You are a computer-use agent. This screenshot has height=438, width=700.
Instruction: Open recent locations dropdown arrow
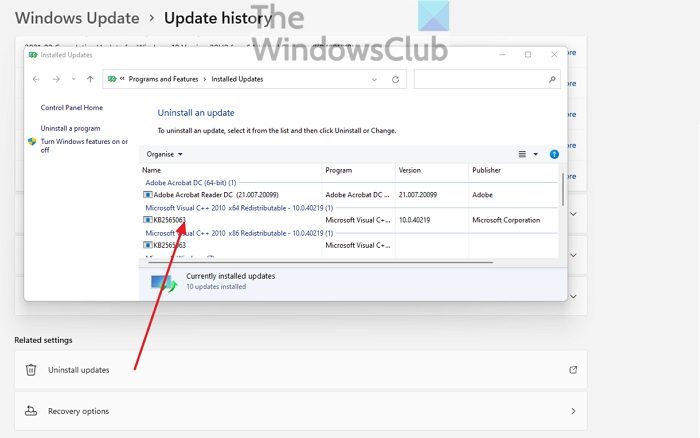coord(74,79)
